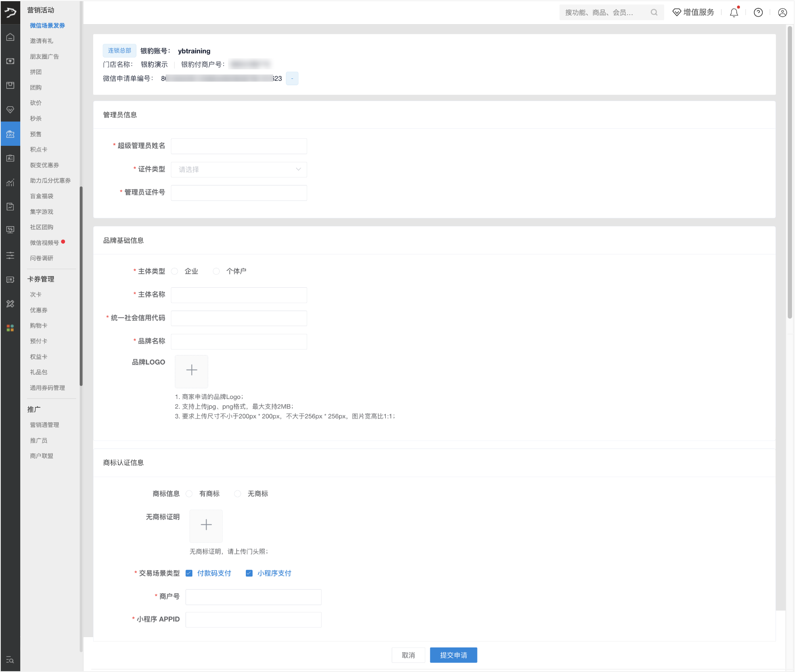Click the search magnifier icon
The image size is (795, 672).
(654, 13)
